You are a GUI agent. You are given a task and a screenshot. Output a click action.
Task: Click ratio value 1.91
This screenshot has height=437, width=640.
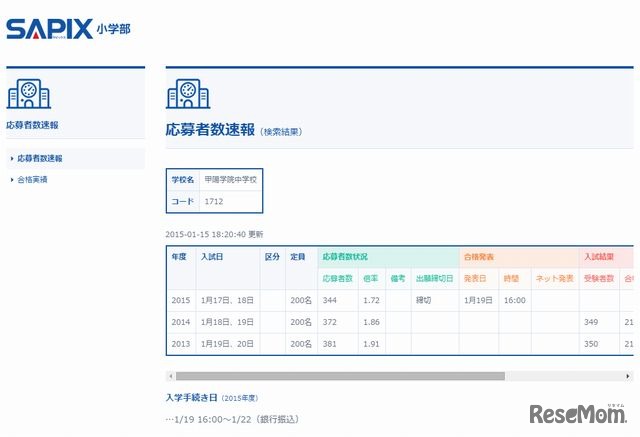pyautogui.click(x=371, y=344)
